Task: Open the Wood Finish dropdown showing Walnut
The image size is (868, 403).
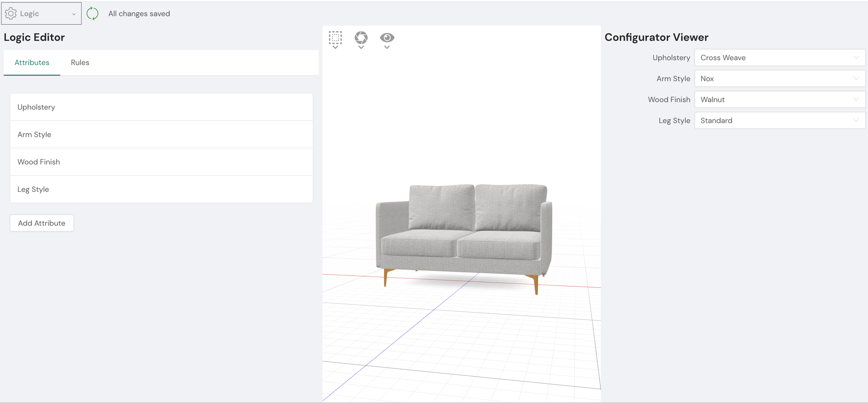Action: click(x=779, y=100)
